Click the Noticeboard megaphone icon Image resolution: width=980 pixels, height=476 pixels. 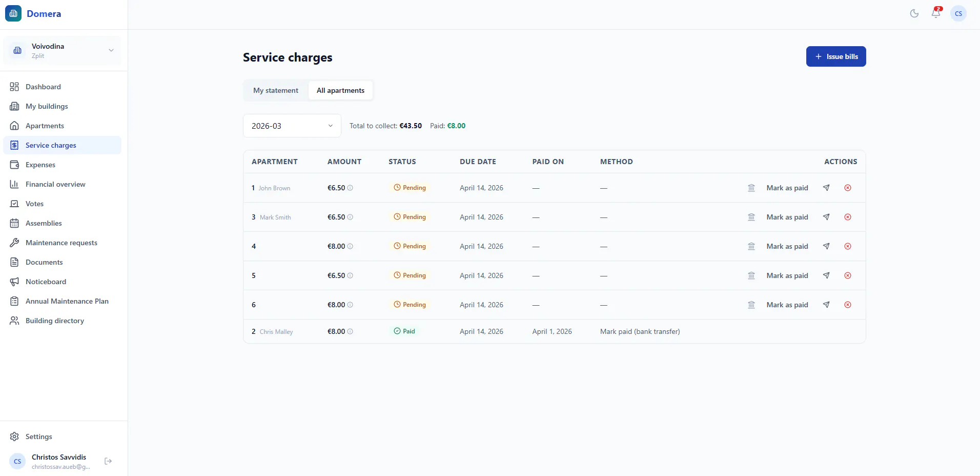pyautogui.click(x=14, y=282)
